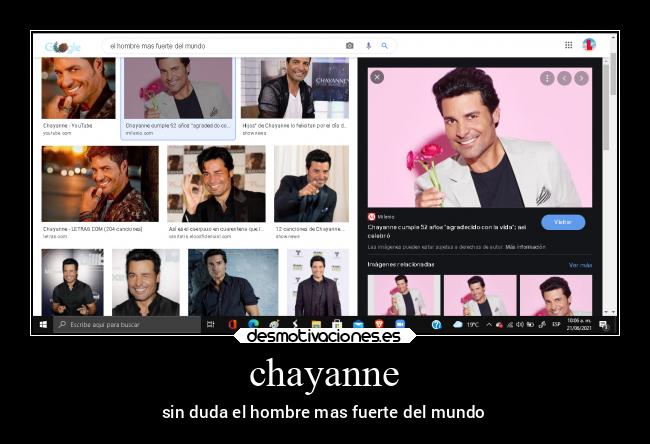Click the help question-mark taskbar icon
The width and height of the screenshot is (650, 444).
click(x=436, y=325)
